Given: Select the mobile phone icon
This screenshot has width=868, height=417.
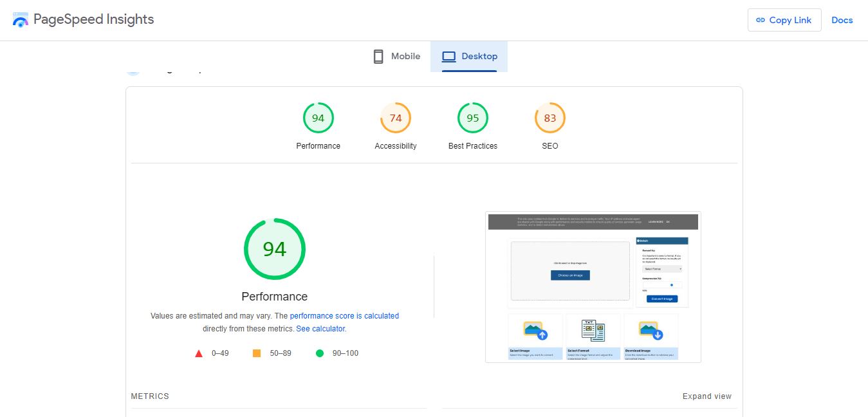Looking at the screenshot, I should pyautogui.click(x=378, y=56).
